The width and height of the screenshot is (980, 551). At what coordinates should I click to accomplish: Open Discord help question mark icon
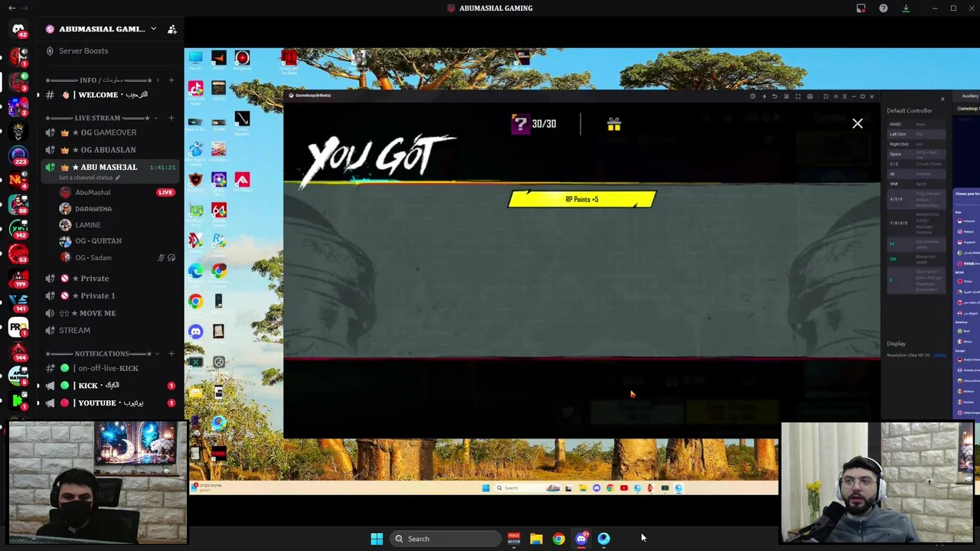point(884,8)
